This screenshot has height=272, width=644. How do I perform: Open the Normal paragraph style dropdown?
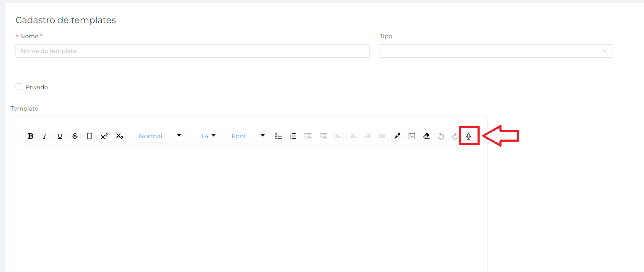[158, 136]
